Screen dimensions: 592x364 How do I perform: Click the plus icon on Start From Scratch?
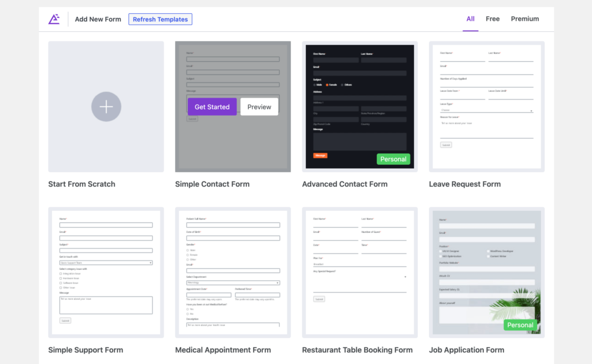pyautogui.click(x=106, y=106)
